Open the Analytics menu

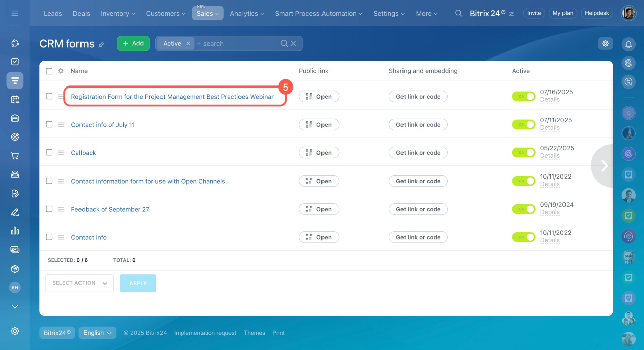coord(247,13)
